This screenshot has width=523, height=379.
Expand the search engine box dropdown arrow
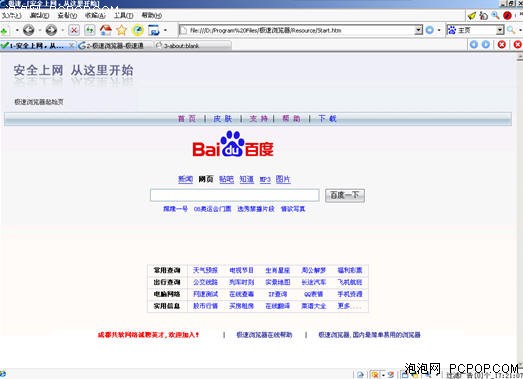[x=500, y=30]
